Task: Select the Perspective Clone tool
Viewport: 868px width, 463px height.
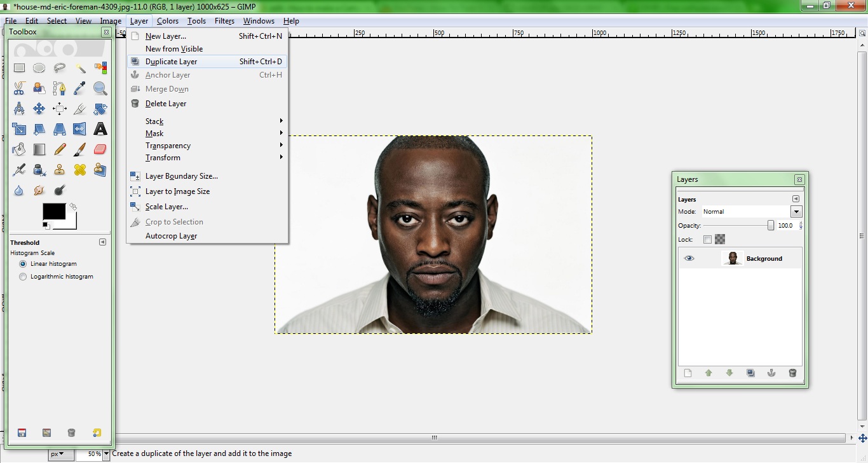Action: click(100, 170)
